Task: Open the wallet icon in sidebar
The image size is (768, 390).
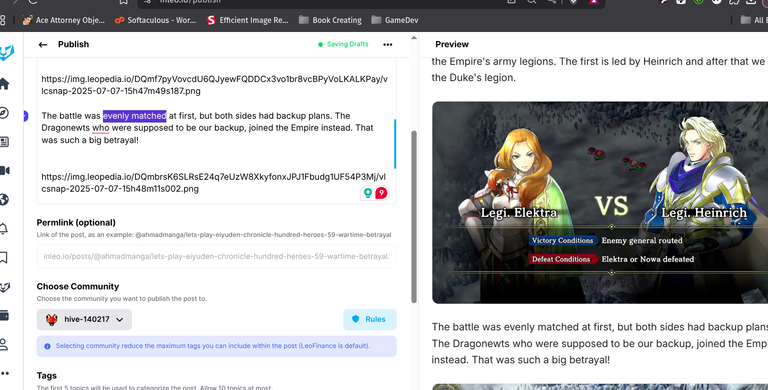Action: [4, 316]
